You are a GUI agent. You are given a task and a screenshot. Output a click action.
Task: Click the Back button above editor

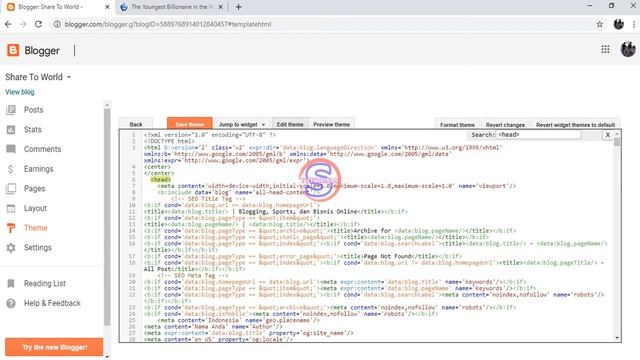(136, 124)
